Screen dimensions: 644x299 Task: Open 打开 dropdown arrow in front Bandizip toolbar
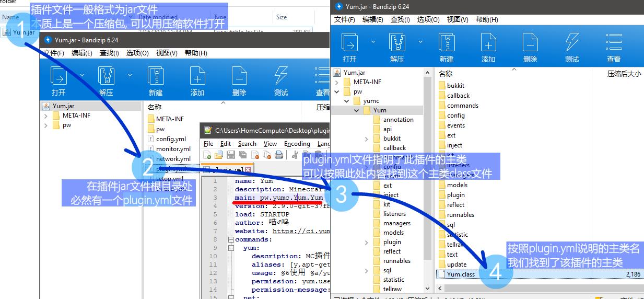[x=373, y=42]
